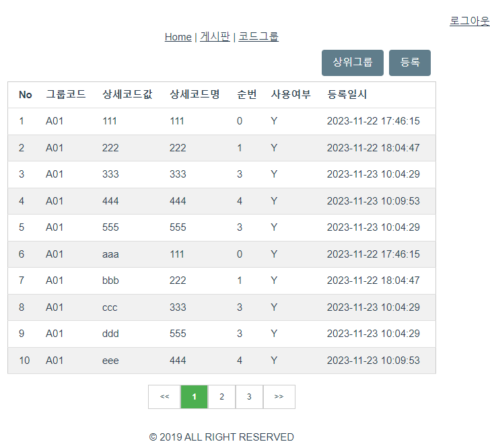Click code name 111 in the aaa row
490x448 pixels.
177,254
